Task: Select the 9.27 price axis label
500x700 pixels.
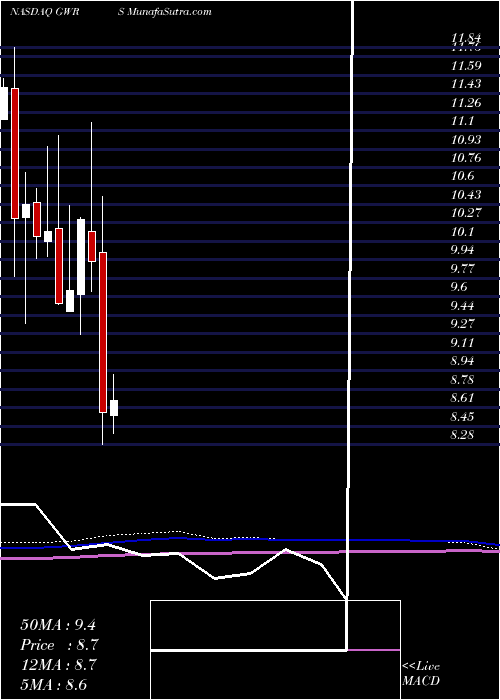Action: (x=462, y=323)
